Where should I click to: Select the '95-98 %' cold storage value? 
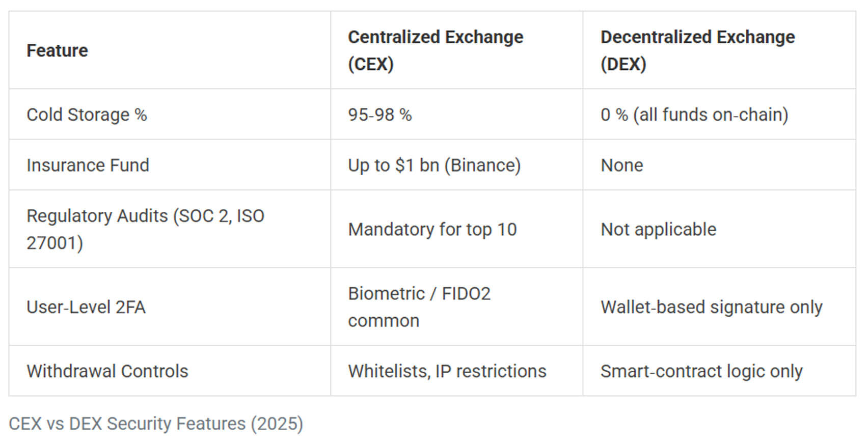click(x=379, y=115)
